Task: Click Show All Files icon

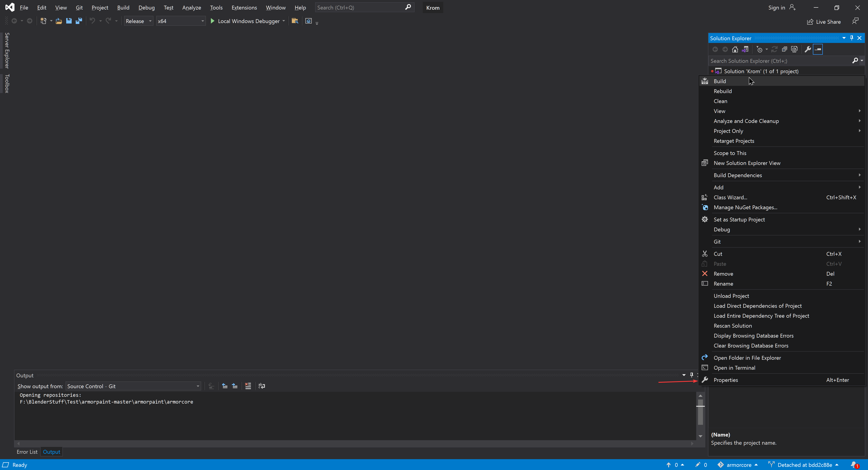Action: click(x=794, y=49)
